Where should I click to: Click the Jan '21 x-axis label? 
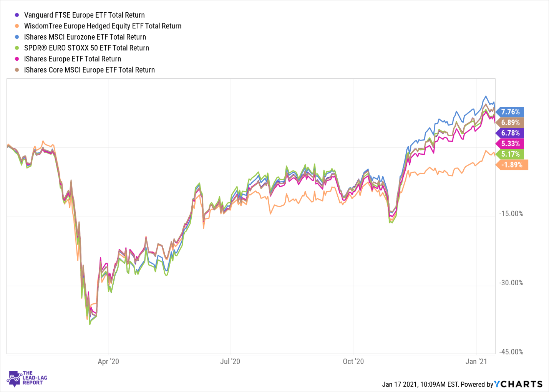[x=476, y=361]
